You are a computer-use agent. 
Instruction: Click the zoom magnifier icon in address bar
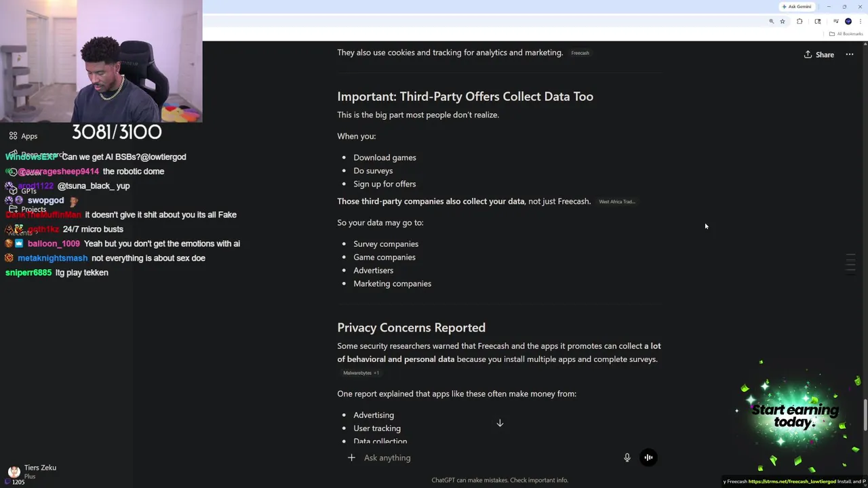[771, 22]
